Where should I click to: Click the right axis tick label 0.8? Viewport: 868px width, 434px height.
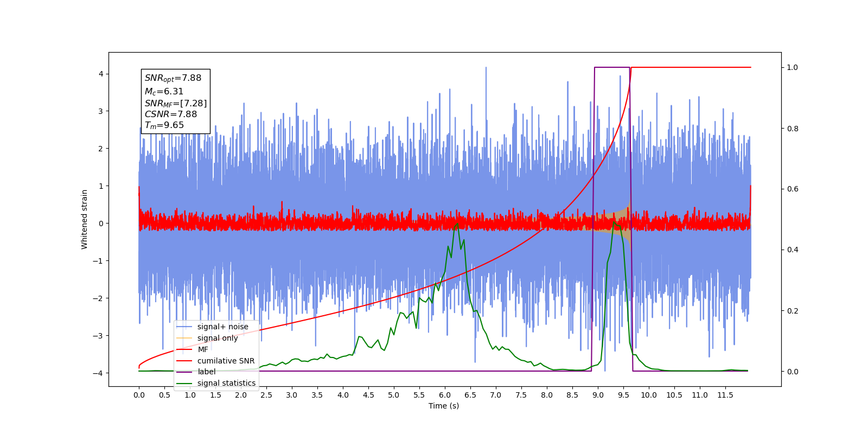click(x=793, y=129)
